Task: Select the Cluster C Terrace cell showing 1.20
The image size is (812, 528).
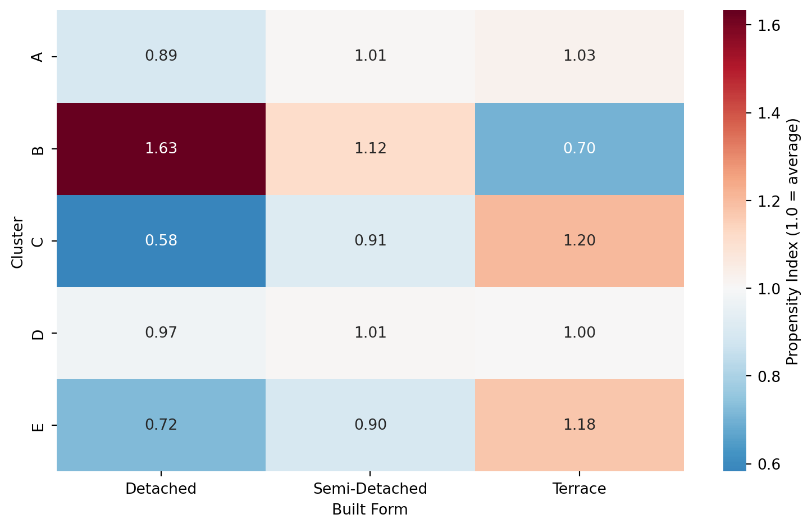Action: tap(579, 240)
